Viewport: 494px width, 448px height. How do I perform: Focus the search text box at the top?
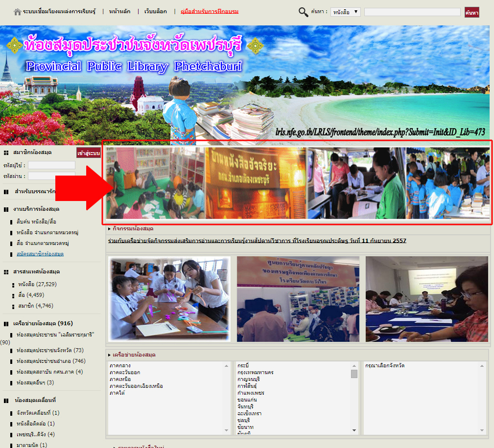click(412, 12)
